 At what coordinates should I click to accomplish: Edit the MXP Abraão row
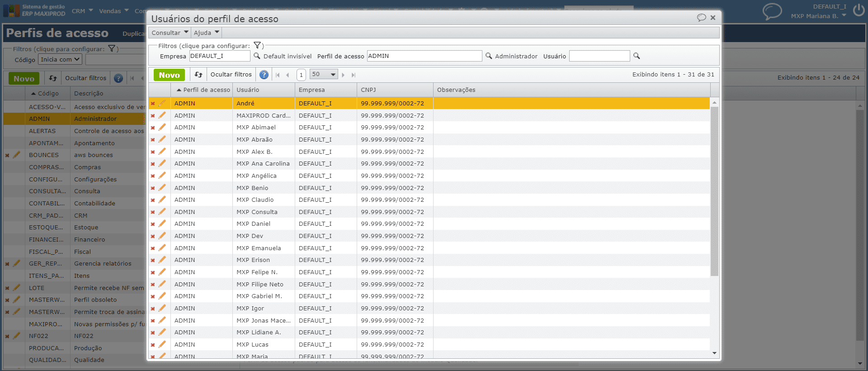tap(162, 139)
